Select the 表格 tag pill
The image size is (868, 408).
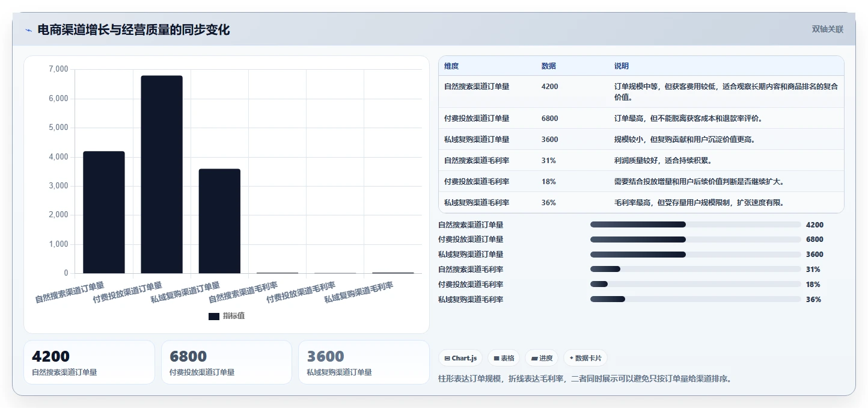point(504,358)
